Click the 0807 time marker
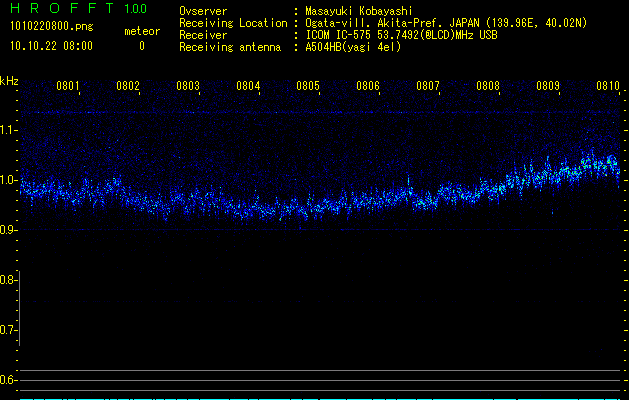 428,87
